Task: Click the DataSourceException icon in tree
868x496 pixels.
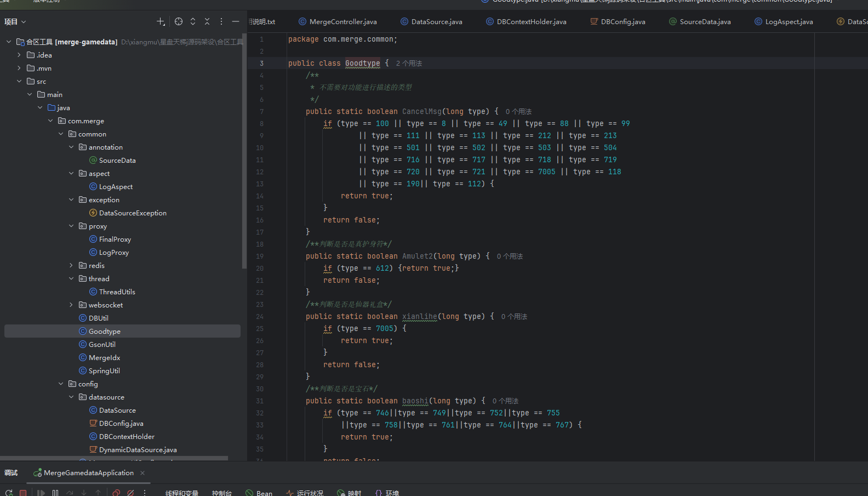Action: (x=93, y=213)
